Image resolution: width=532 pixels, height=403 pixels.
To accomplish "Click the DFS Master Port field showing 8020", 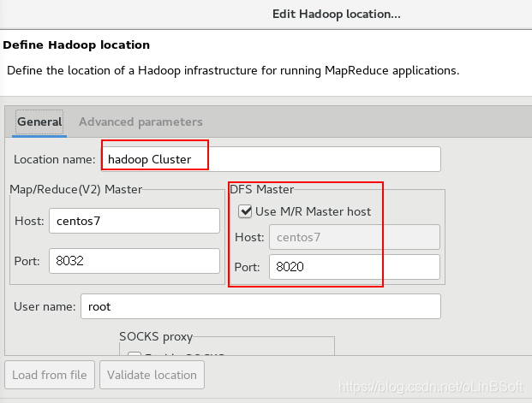I will (x=355, y=267).
